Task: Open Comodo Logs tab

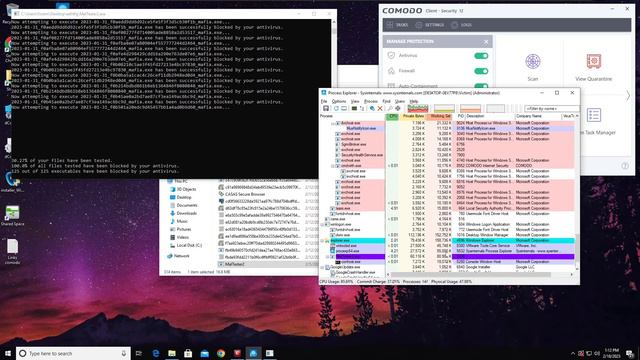Action: coord(462,25)
